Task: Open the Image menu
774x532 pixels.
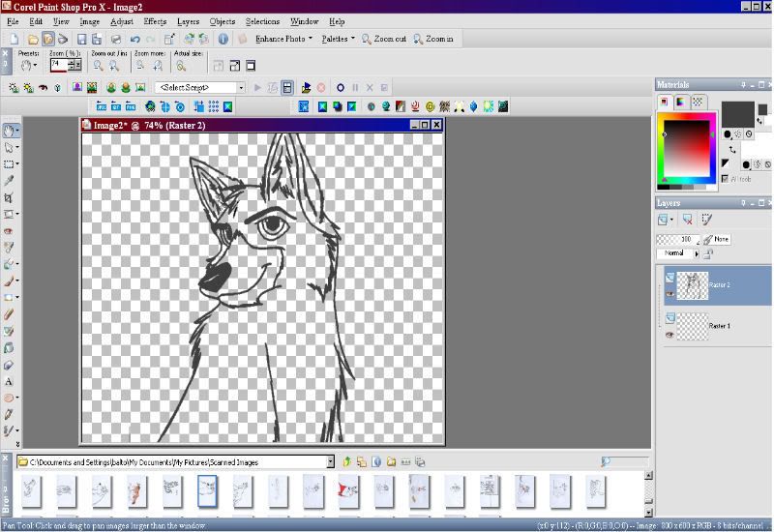Action: point(90,21)
